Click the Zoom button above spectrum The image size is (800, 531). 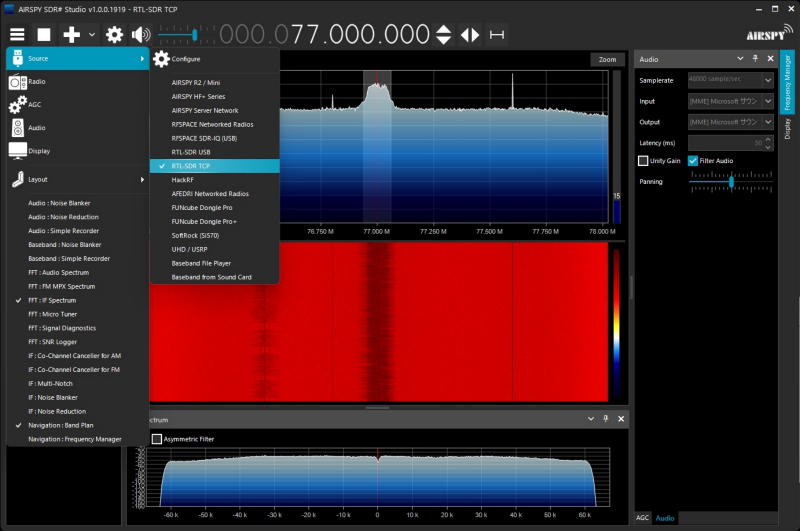click(x=607, y=60)
